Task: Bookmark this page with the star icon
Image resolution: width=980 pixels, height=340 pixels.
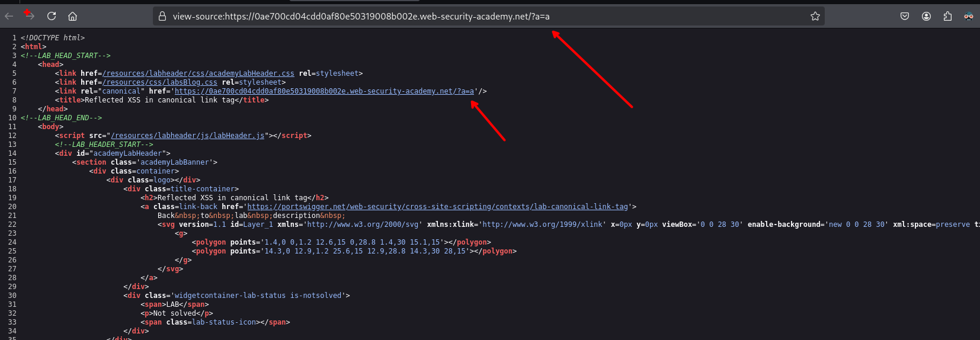Action: (815, 17)
